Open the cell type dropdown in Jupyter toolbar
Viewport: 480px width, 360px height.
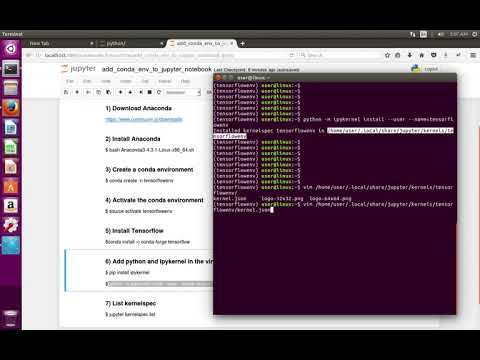coord(183,92)
